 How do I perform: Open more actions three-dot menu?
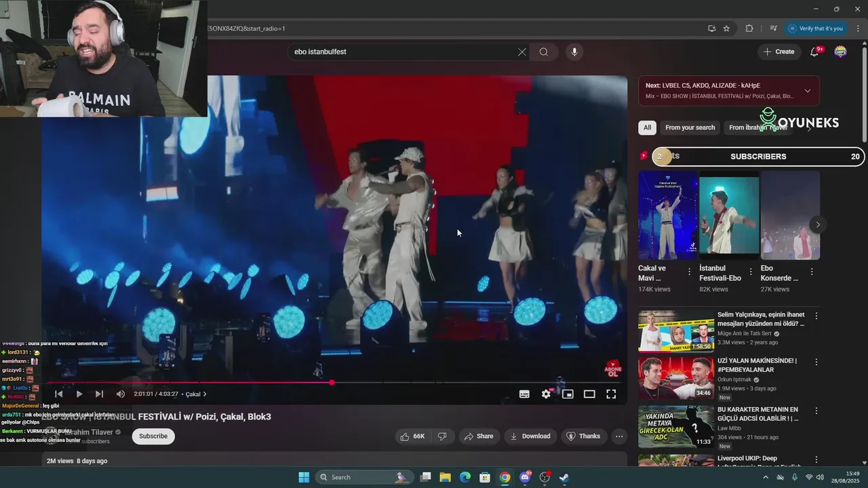(x=619, y=436)
